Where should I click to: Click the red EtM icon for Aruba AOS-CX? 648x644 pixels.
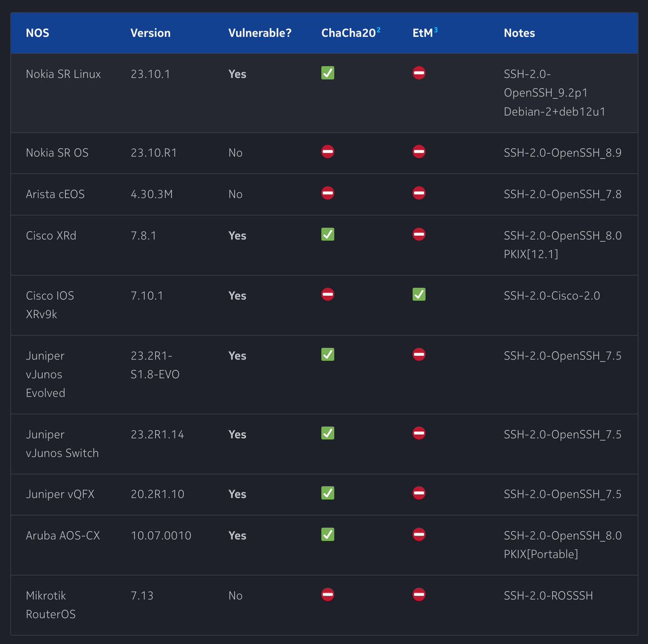coord(419,534)
